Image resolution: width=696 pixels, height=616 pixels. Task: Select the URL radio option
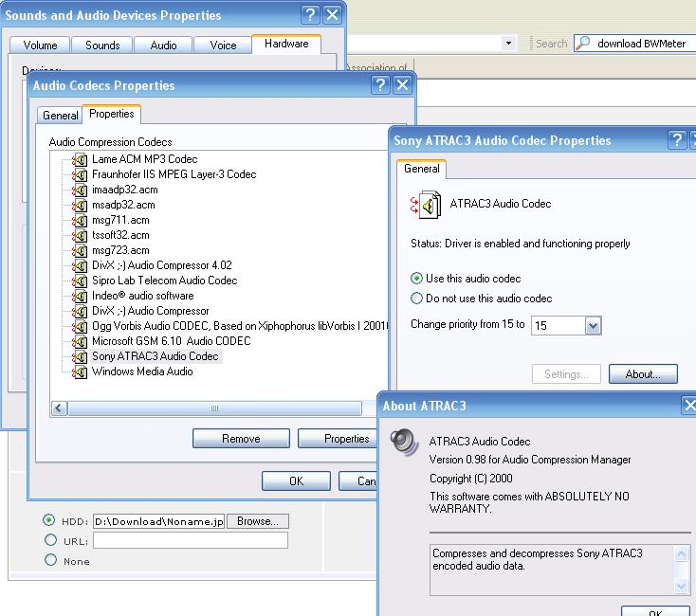click(50, 540)
